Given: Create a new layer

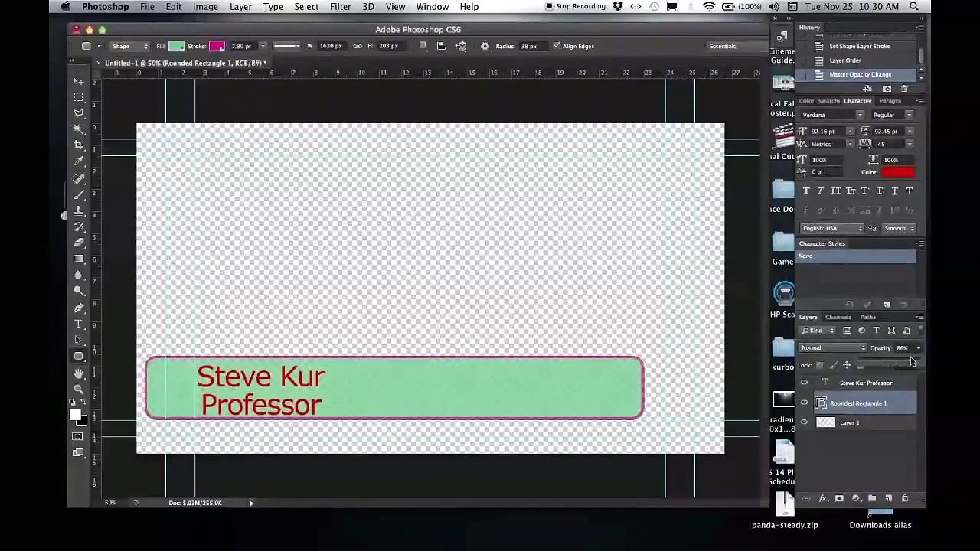Looking at the screenshot, I should (x=888, y=499).
